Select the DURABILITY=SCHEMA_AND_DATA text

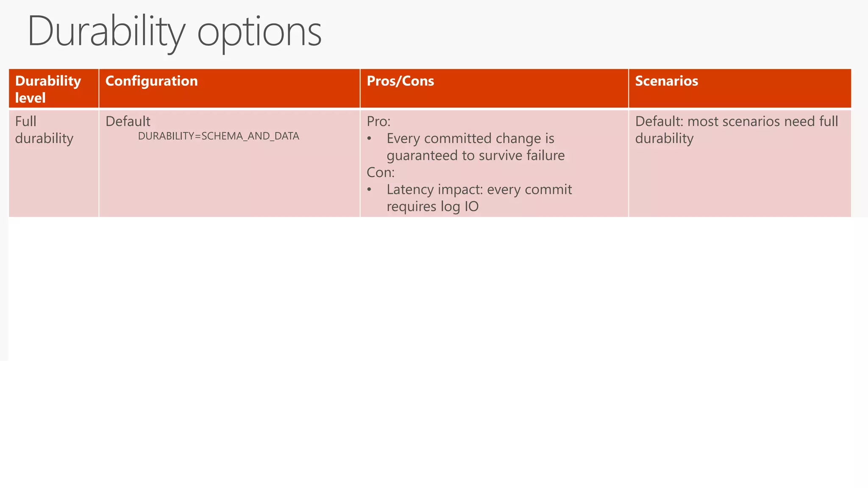coord(218,136)
